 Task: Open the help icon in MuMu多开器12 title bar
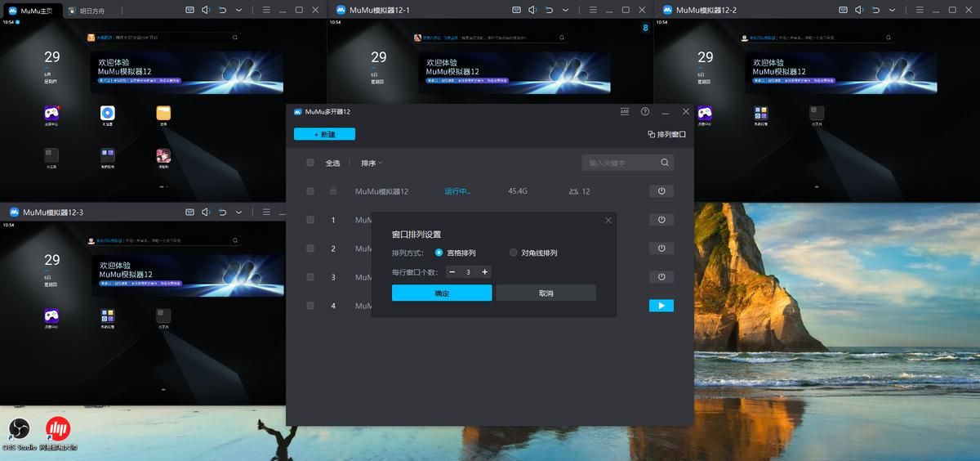point(645,111)
